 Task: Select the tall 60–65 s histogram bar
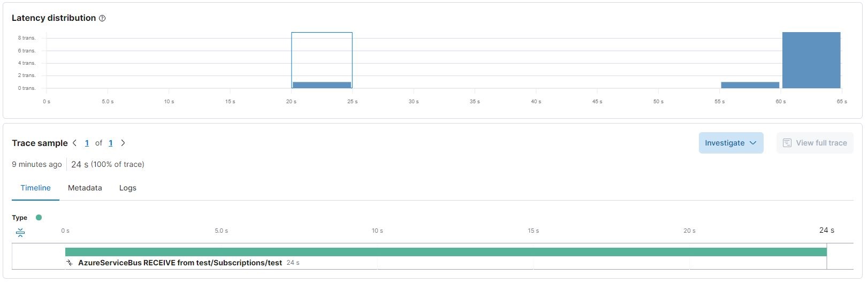pyautogui.click(x=811, y=60)
